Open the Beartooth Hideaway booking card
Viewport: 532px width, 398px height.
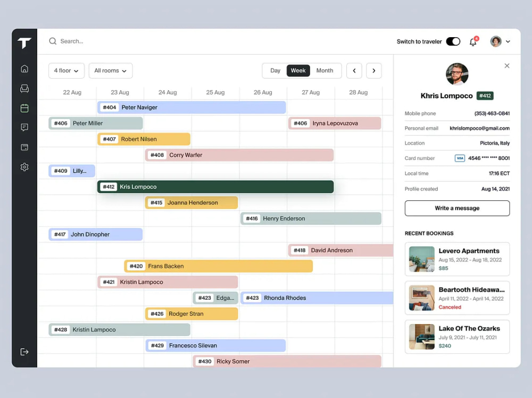click(457, 298)
